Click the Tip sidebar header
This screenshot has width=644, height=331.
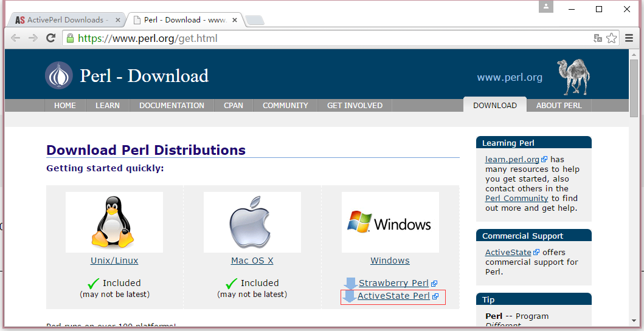coord(534,299)
